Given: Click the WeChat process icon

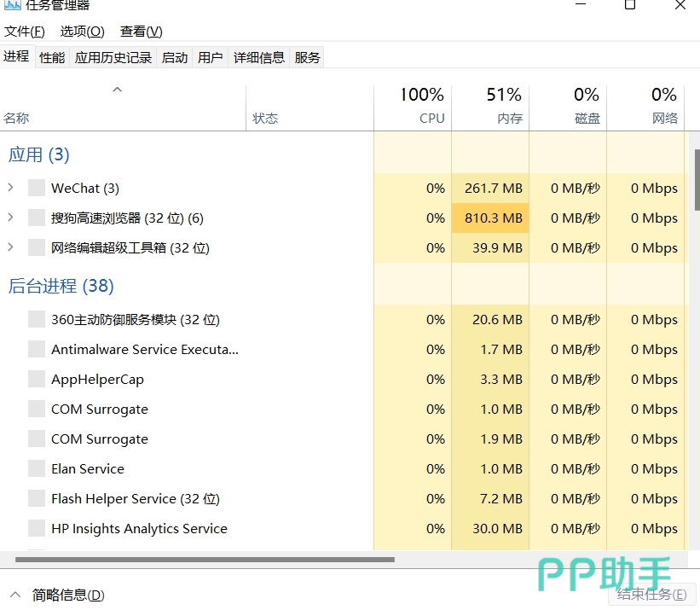Looking at the screenshot, I should (36, 188).
